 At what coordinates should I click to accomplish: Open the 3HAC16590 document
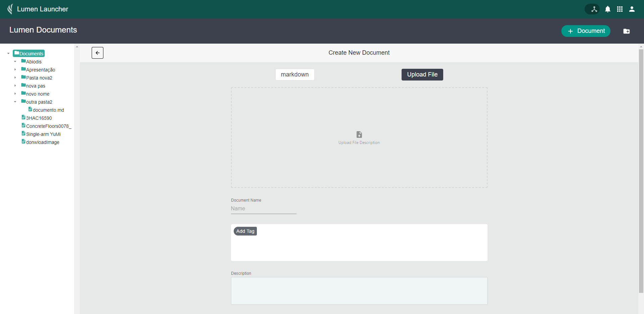tap(39, 118)
